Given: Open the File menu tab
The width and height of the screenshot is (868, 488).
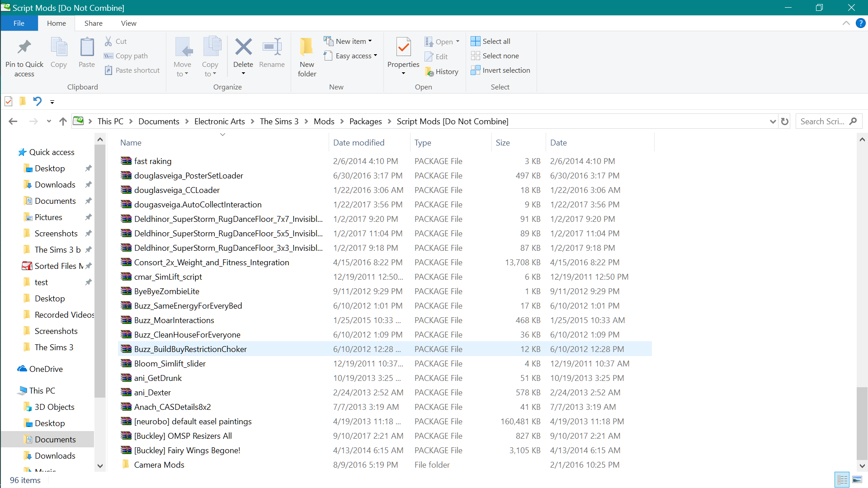Looking at the screenshot, I should click(19, 23).
